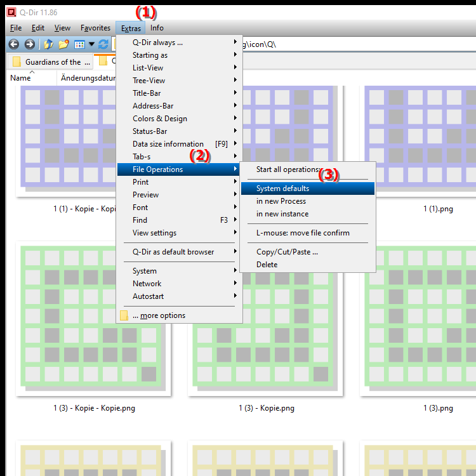
Task: Click file name 1 (3).png
Action: click(x=438, y=408)
